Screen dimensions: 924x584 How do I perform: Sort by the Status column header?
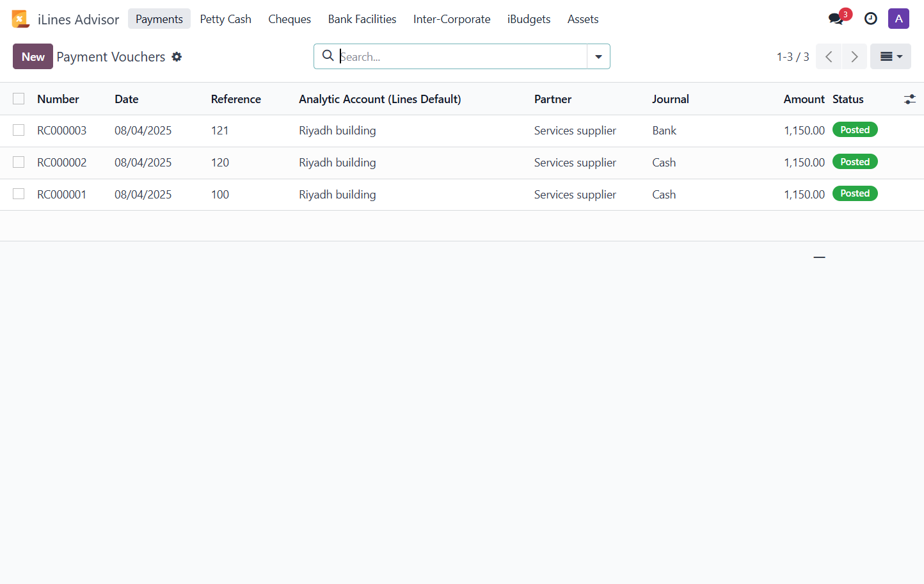click(x=848, y=99)
